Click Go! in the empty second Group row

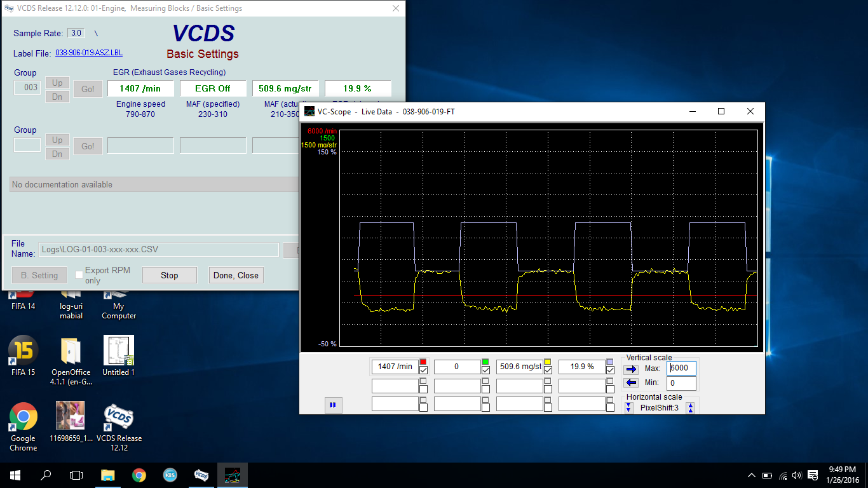tap(88, 146)
